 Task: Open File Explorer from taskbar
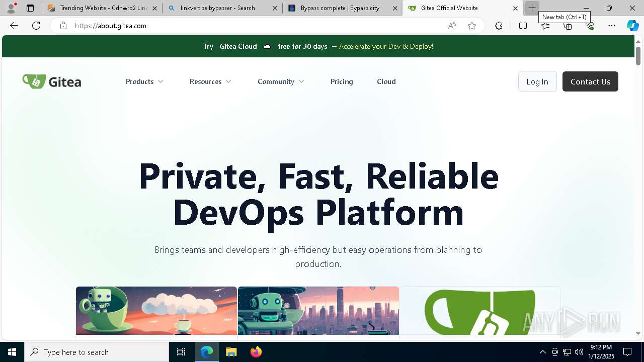tap(231, 352)
